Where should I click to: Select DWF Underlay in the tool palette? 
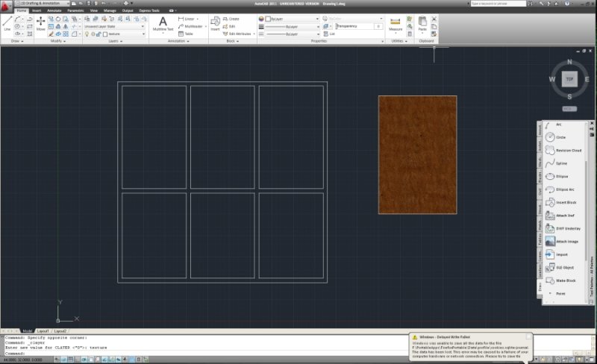tap(563, 228)
